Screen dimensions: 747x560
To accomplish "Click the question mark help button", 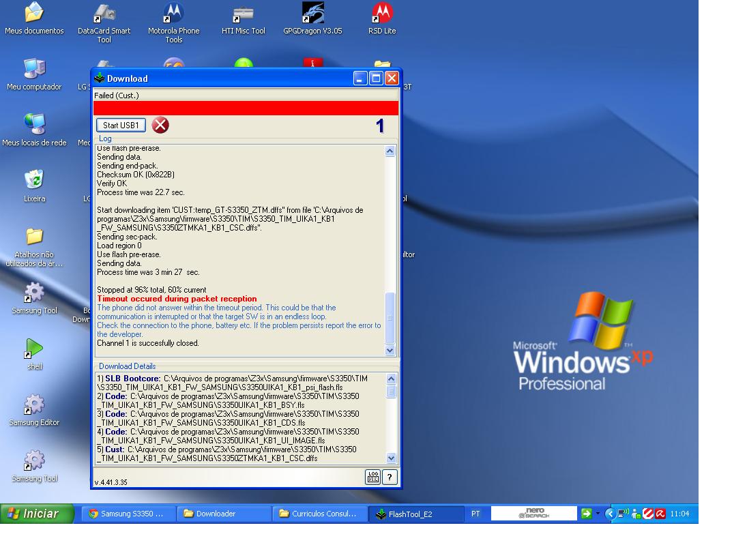I will pos(390,477).
